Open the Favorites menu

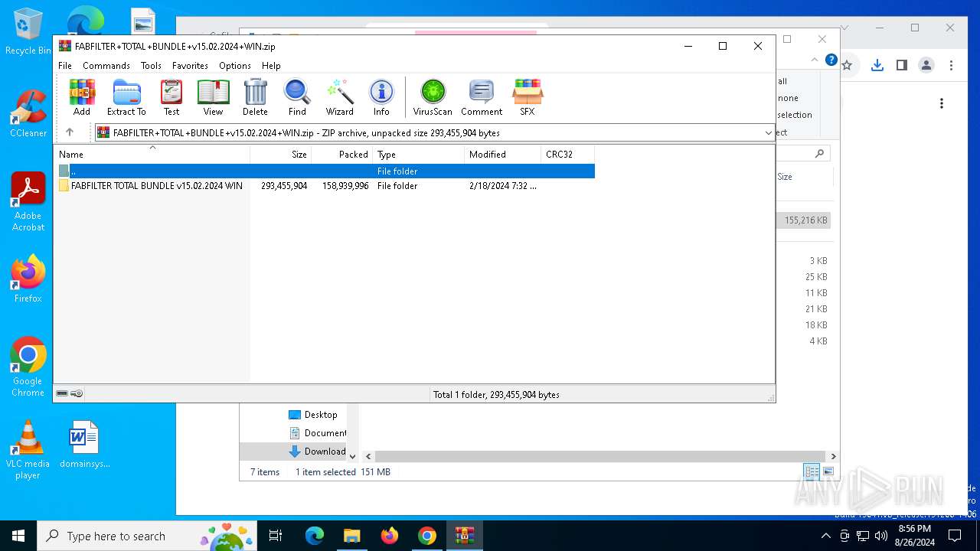coord(190,66)
